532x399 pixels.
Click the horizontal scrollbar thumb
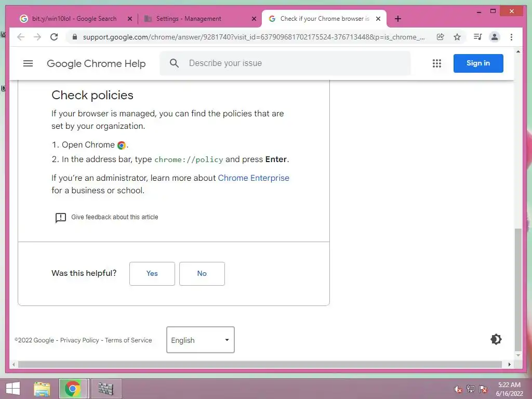[x=260, y=364]
